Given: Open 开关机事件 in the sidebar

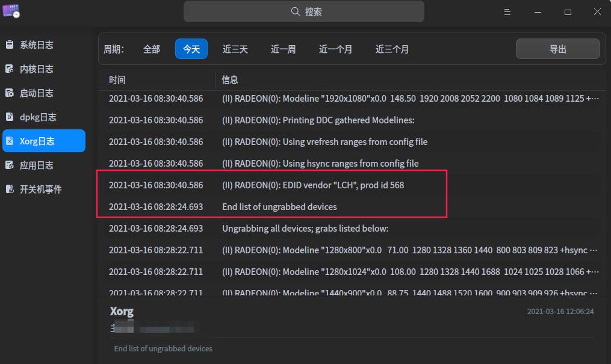Looking at the screenshot, I should point(43,189).
